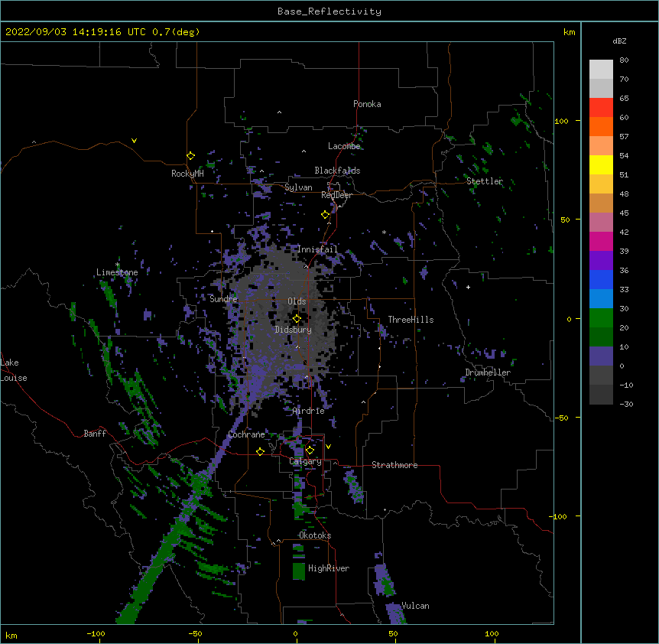
Task: Click the yellow V marker northwest of RockyMH
Action: click(x=134, y=141)
